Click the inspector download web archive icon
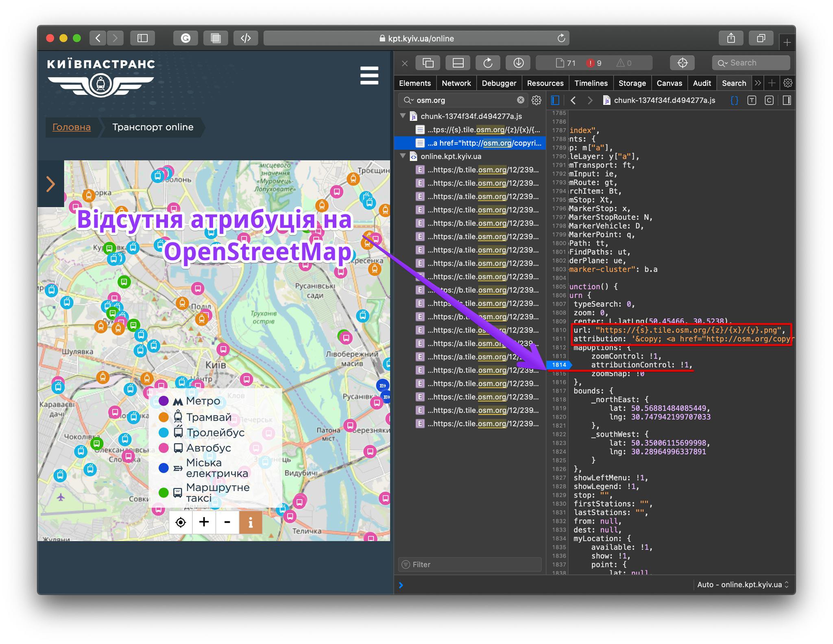The width and height of the screenshot is (833, 644). click(x=518, y=63)
